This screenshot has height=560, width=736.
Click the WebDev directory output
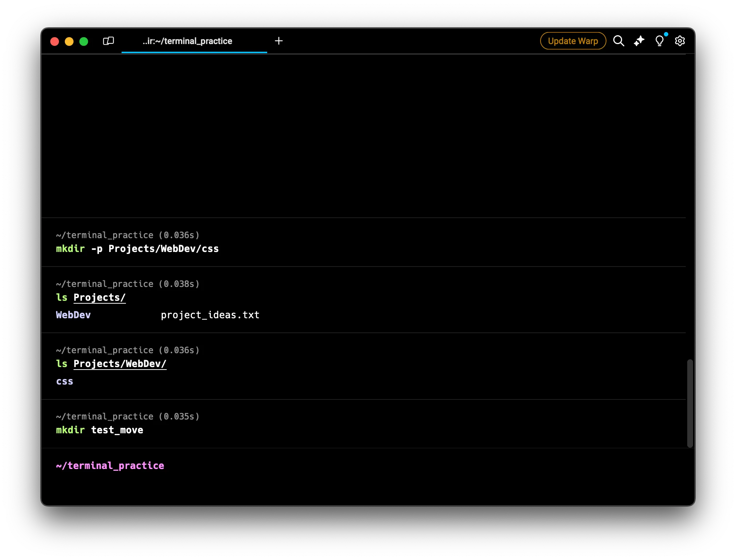73,315
